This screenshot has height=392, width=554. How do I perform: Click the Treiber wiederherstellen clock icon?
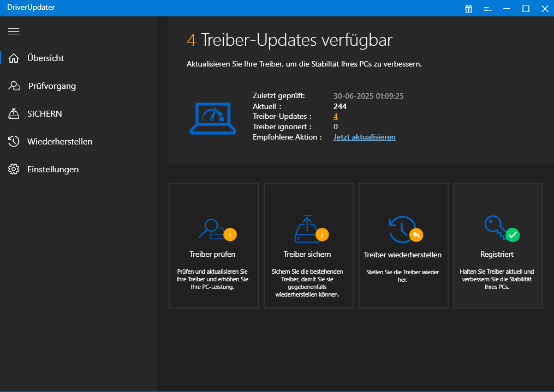[x=402, y=230]
